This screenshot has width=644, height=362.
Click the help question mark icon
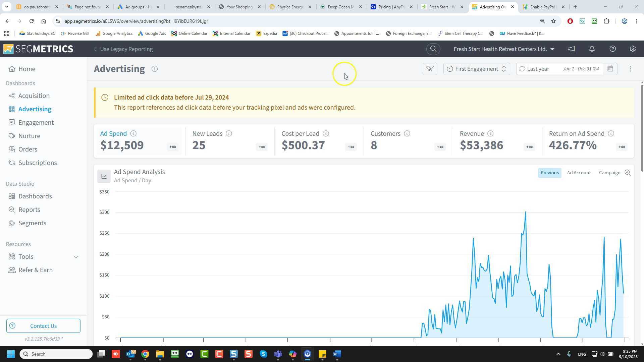click(x=612, y=49)
